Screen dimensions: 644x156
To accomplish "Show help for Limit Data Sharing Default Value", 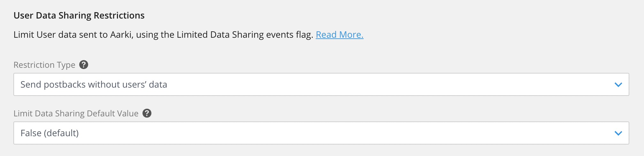I will point(147,113).
